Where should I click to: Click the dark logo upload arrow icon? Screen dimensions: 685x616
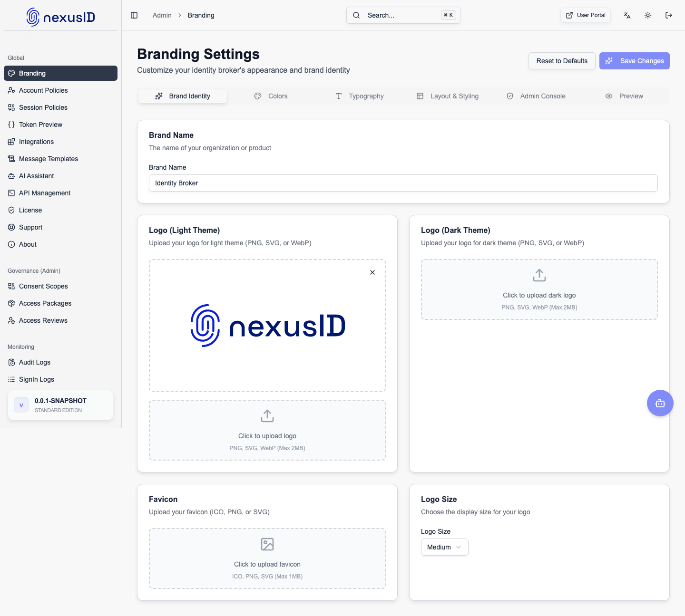[x=539, y=275]
